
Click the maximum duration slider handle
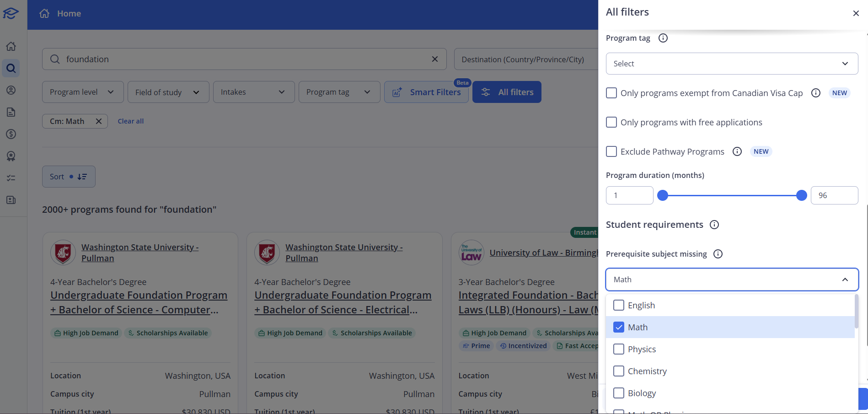[x=801, y=195]
